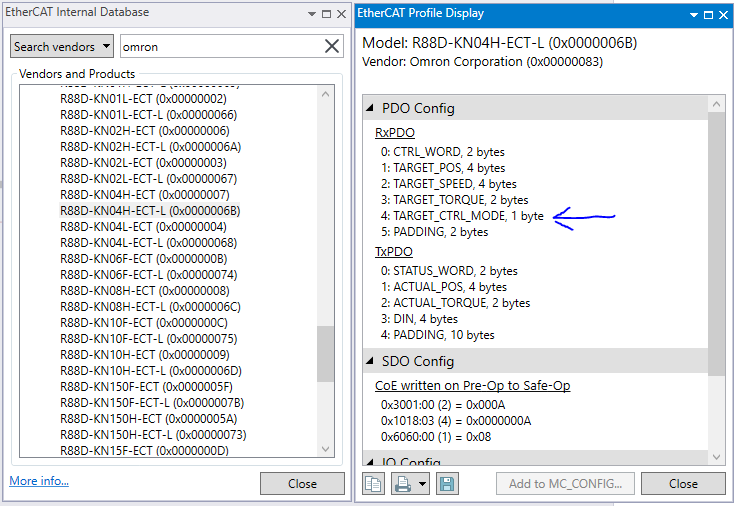Select R88D-KN10F-ECT (0x0000000C)
Viewport: 738px width, 506px height.
point(144,323)
